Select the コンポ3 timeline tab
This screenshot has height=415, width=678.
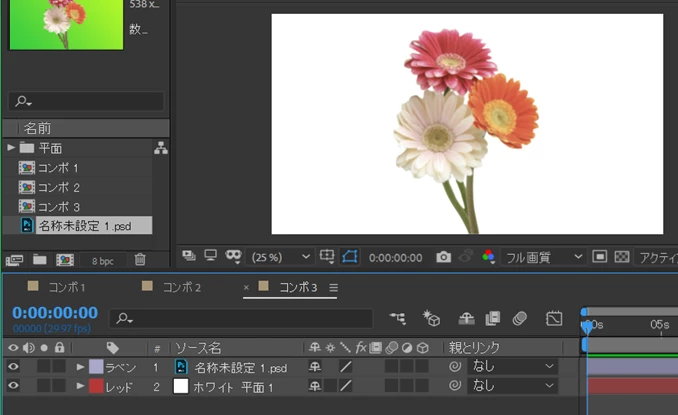(x=298, y=287)
